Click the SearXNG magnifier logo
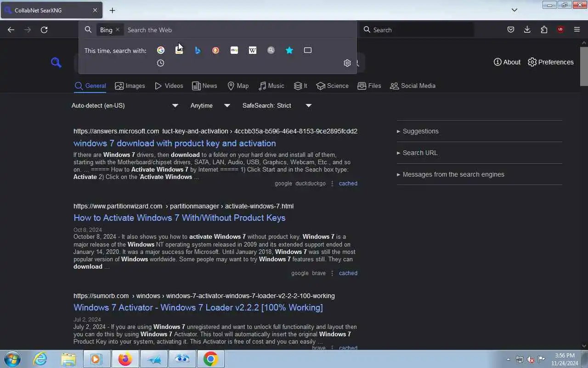The height and width of the screenshot is (368, 588). pyautogui.click(x=56, y=63)
